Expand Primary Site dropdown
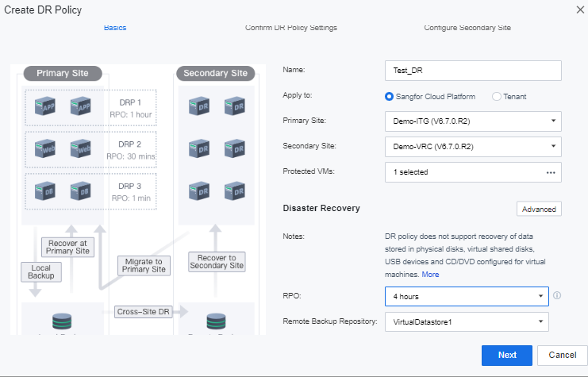Screen dimensions: 588x377 pos(473,121)
